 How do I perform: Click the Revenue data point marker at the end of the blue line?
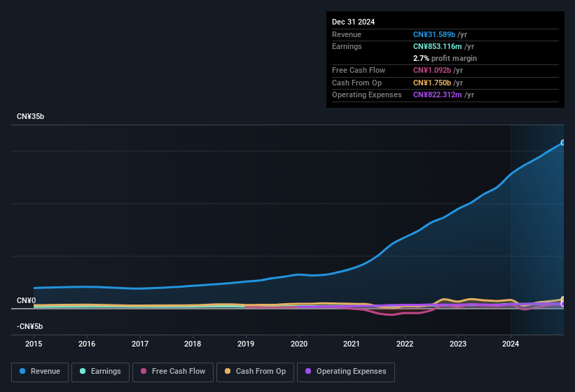click(x=563, y=143)
